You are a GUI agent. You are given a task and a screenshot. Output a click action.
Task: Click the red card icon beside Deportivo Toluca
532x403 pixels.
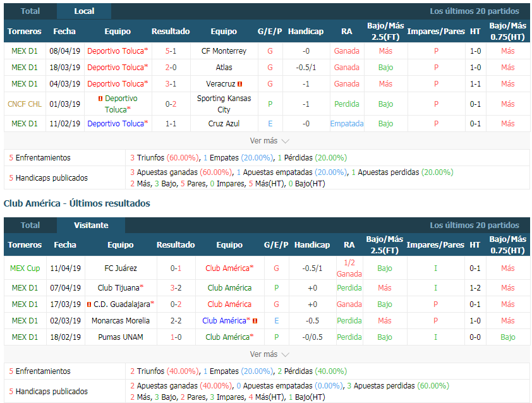[100, 99]
